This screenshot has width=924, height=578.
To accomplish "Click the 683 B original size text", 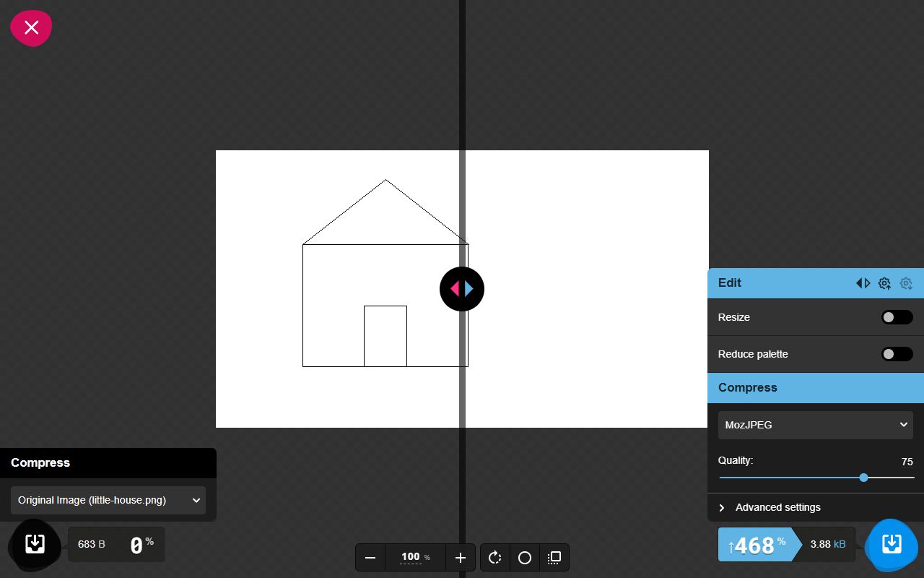I will click(x=92, y=544).
